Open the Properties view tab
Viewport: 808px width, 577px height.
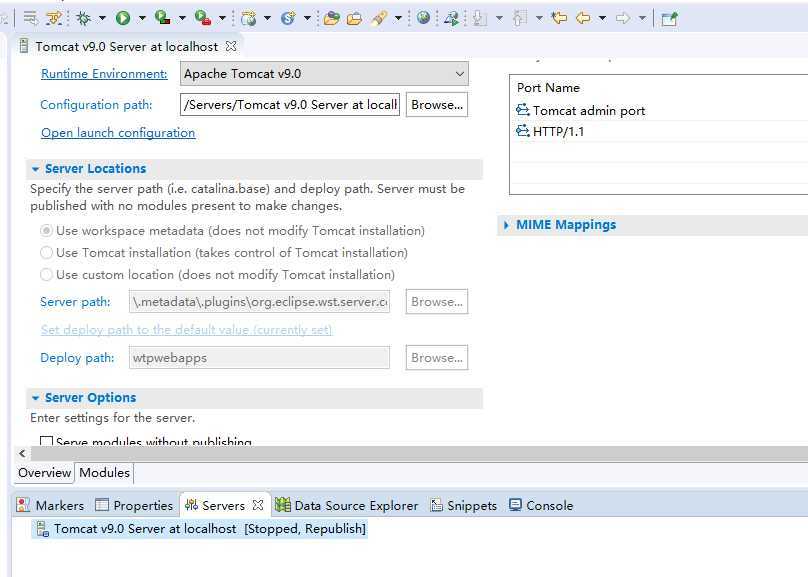click(x=134, y=505)
